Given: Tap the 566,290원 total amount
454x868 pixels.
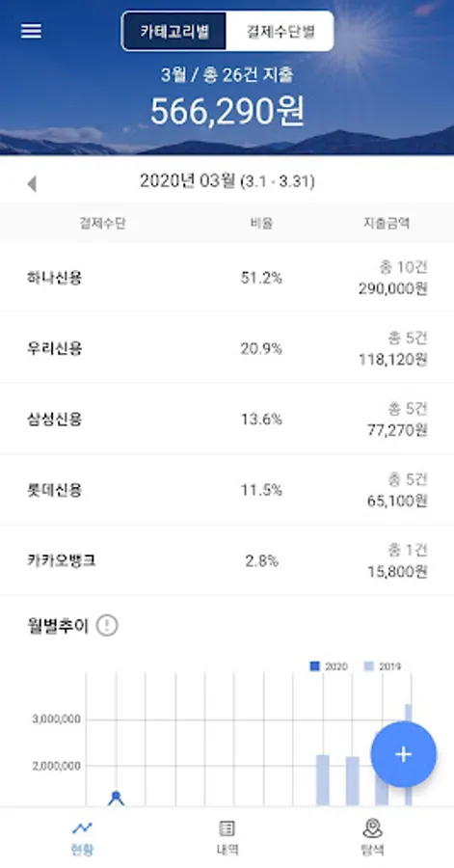Looking at the screenshot, I should (x=227, y=111).
